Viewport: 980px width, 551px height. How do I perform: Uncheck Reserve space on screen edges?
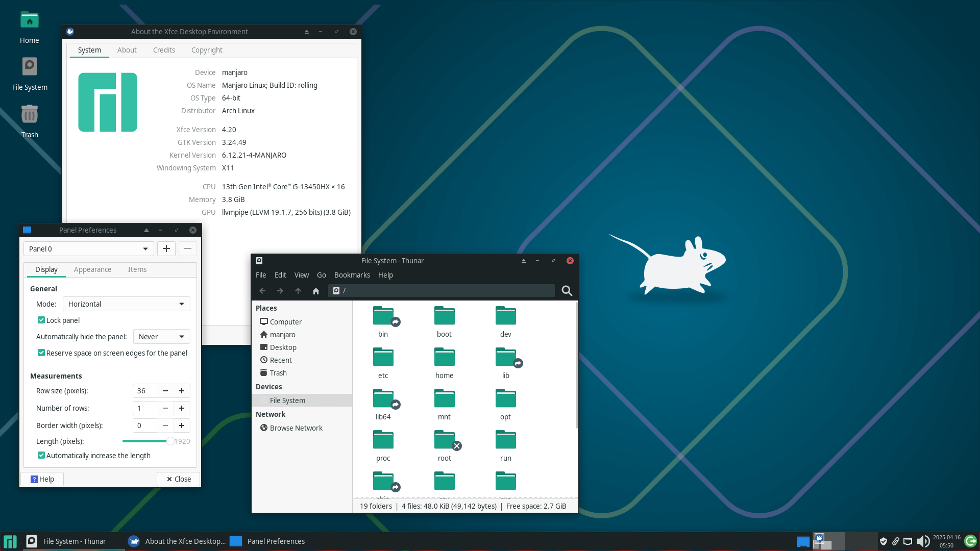tap(41, 353)
